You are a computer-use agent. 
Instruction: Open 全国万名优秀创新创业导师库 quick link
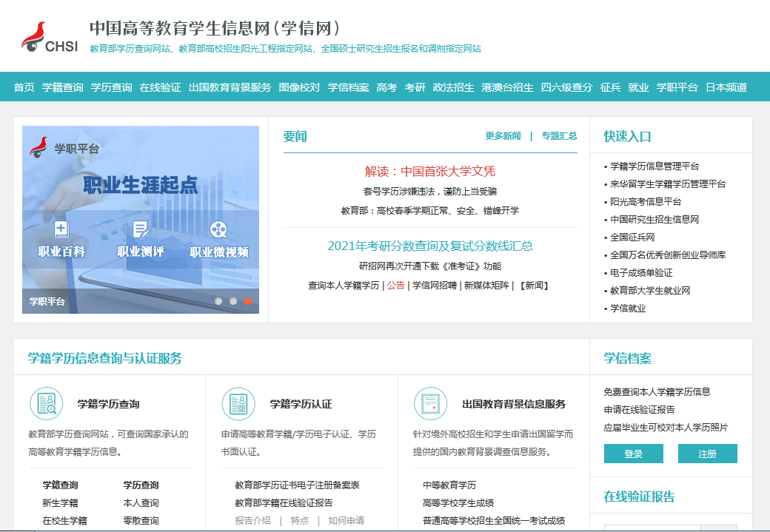coord(668,255)
